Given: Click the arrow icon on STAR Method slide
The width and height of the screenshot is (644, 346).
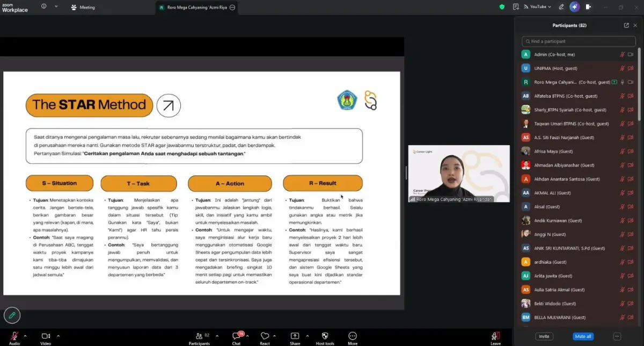Looking at the screenshot, I should (169, 105).
